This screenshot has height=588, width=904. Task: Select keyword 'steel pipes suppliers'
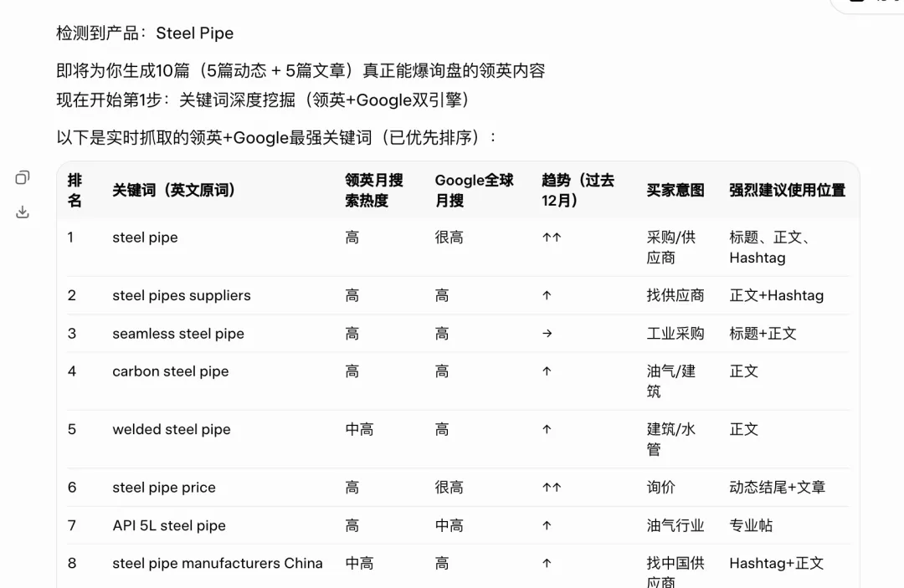click(182, 295)
